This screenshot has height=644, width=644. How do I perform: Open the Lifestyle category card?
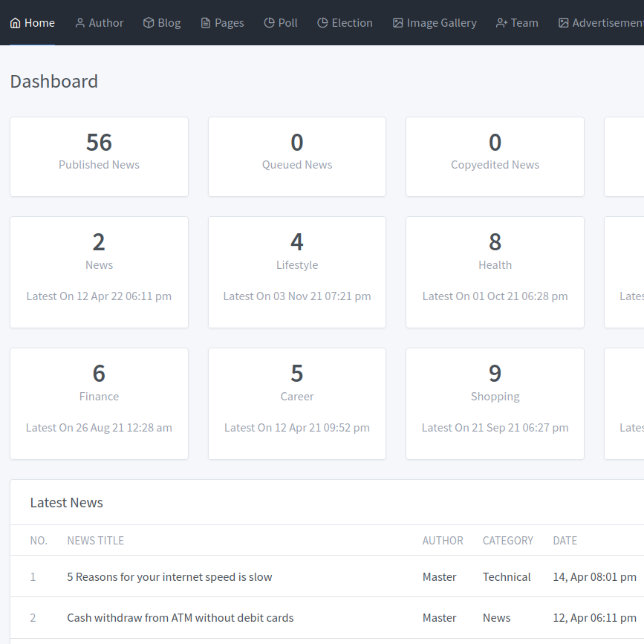(297, 272)
